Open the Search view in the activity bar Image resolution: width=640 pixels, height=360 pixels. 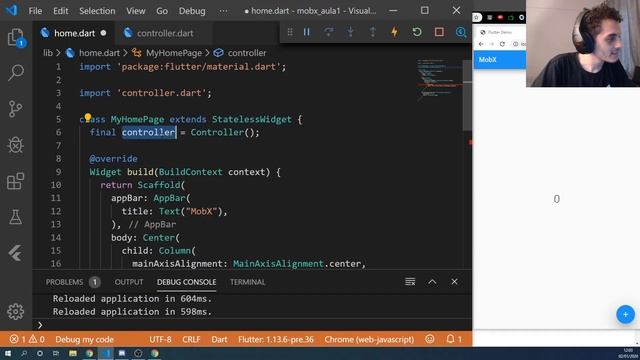tap(16, 73)
